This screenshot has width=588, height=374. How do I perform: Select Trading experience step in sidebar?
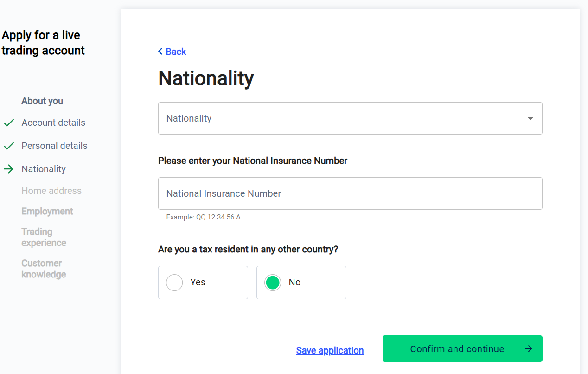click(x=44, y=237)
